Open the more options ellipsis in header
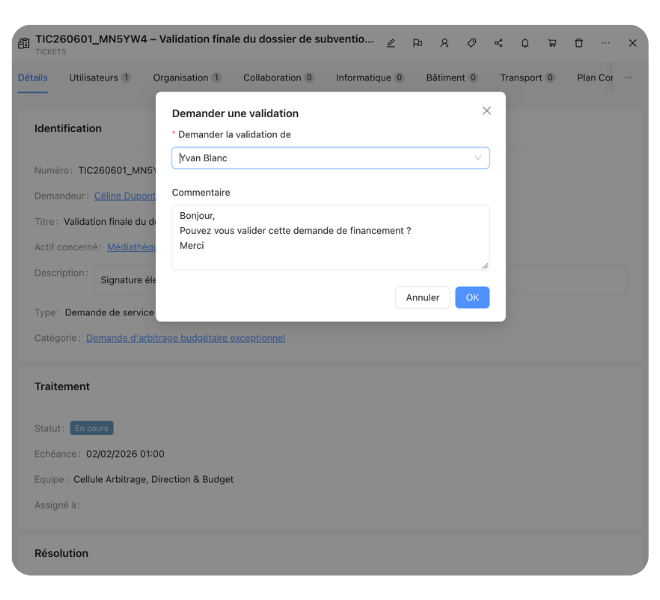The width and height of the screenshot is (660, 600). coord(606,43)
